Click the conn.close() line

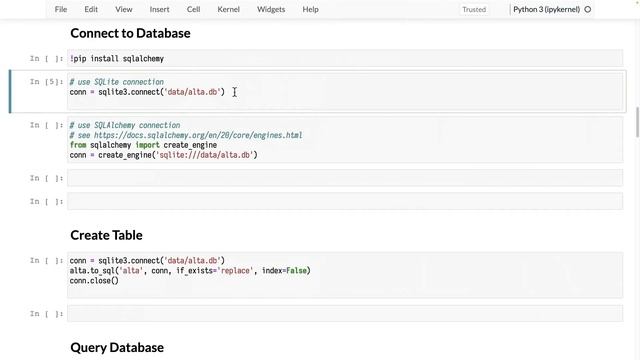[94, 281]
